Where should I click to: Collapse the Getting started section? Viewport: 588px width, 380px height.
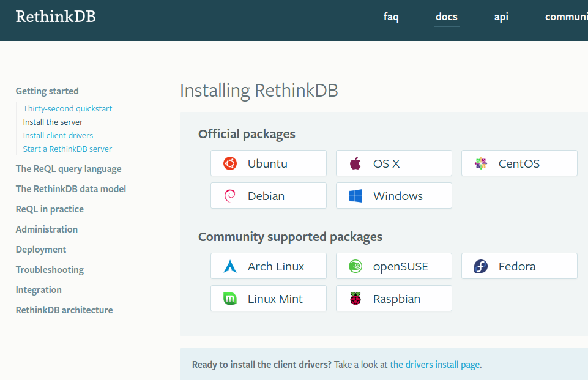47,91
